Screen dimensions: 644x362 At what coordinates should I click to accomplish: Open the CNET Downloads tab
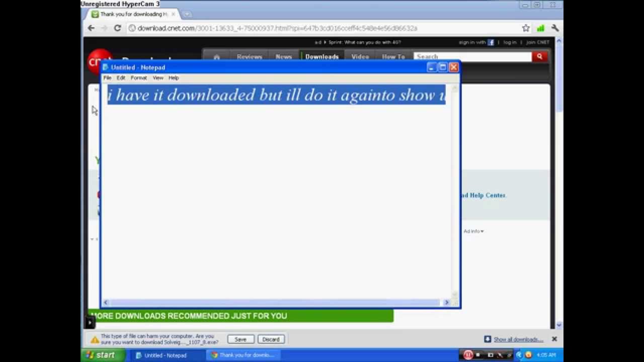(x=322, y=57)
